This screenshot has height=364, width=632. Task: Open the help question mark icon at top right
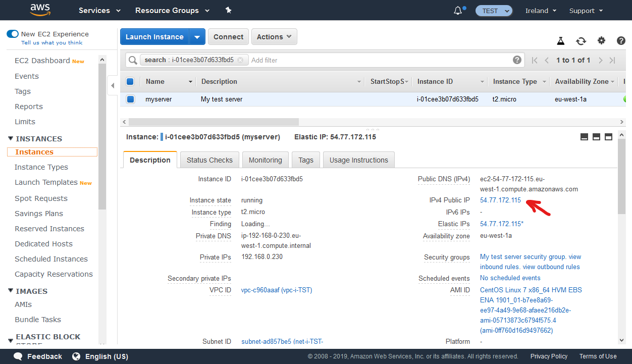621,41
